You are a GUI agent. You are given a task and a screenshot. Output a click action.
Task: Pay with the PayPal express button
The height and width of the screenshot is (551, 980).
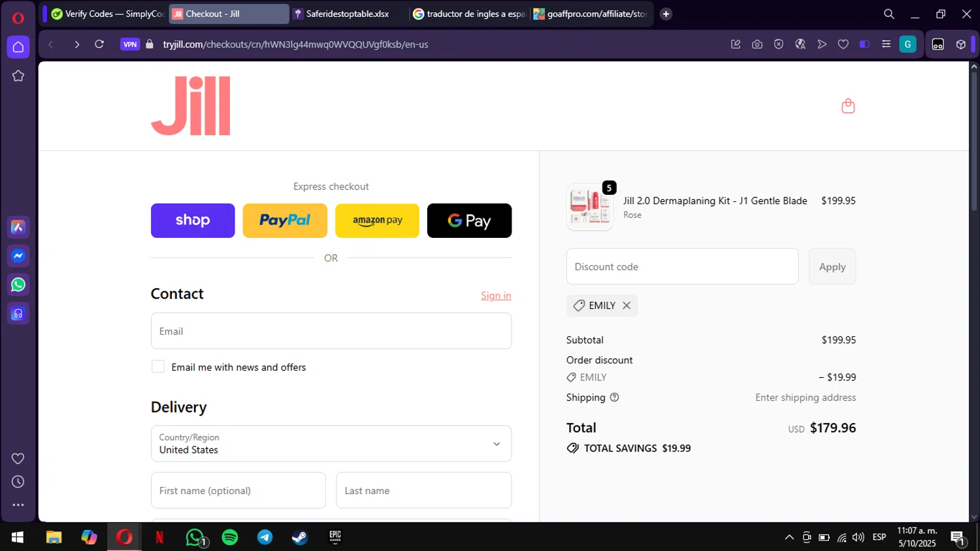285,220
